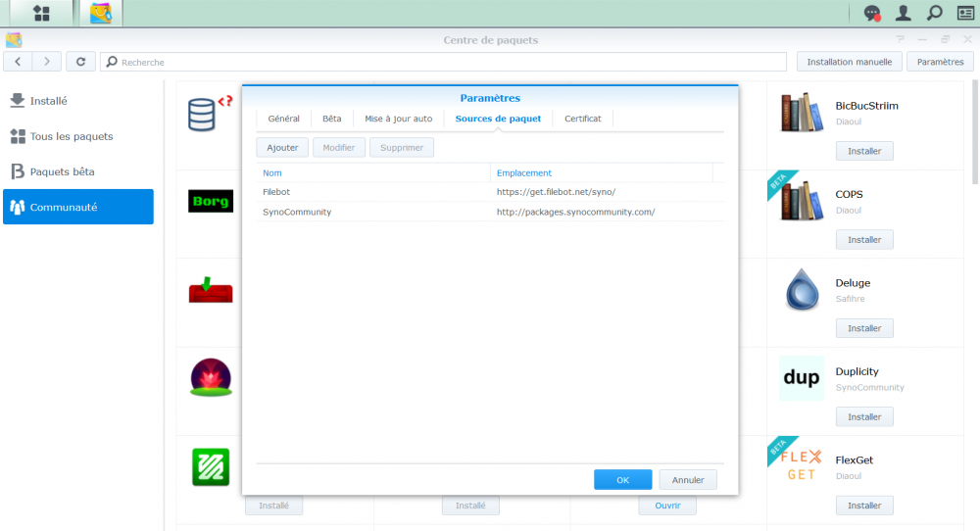
Task: Go back with the left arrow button
Action: tap(18, 61)
